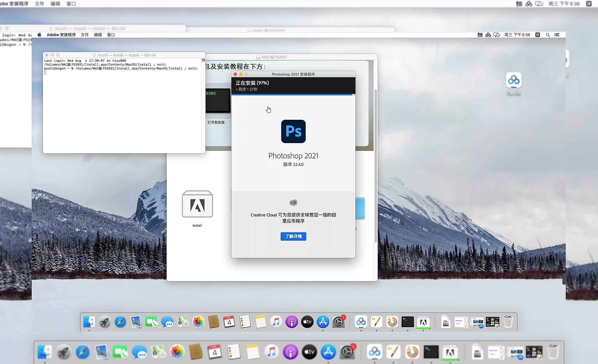The width and height of the screenshot is (598, 364).
Task: Click the 拼 input method icon in the inner menu bar
Action: pyautogui.click(x=538, y=35)
